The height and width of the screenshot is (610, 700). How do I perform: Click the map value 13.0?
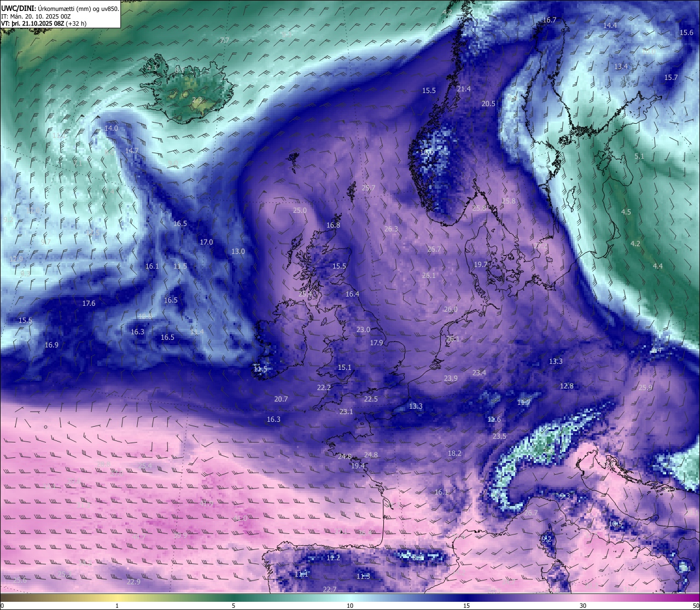pyautogui.click(x=238, y=252)
